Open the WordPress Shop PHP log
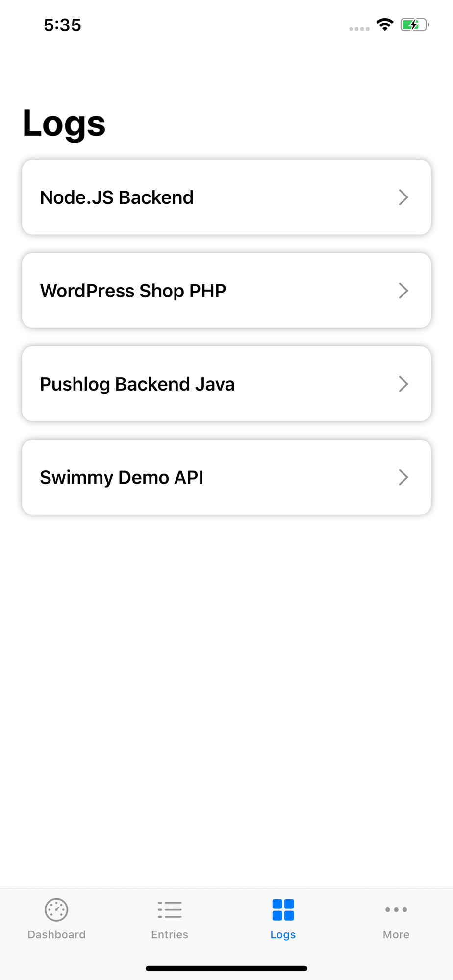453x980 pixels. (x=133, y=291)
